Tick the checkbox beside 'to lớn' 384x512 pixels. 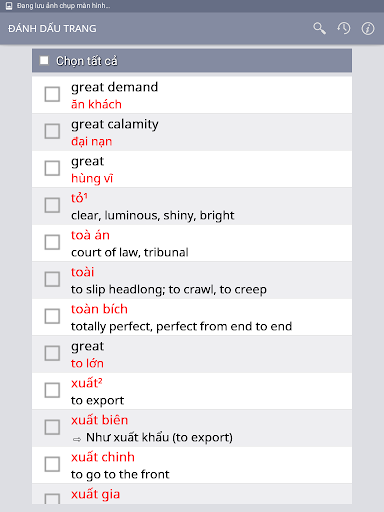click(x=52, y=353)
